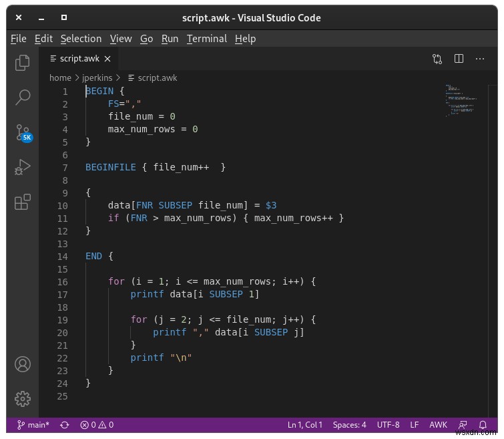Open the File menu
Screen dimensions: 504x439
click(18, 39)
